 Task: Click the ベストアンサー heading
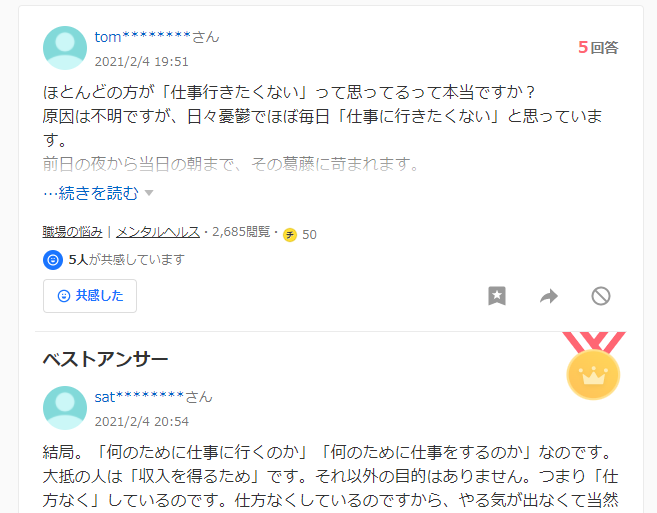[x=106, y=359]
